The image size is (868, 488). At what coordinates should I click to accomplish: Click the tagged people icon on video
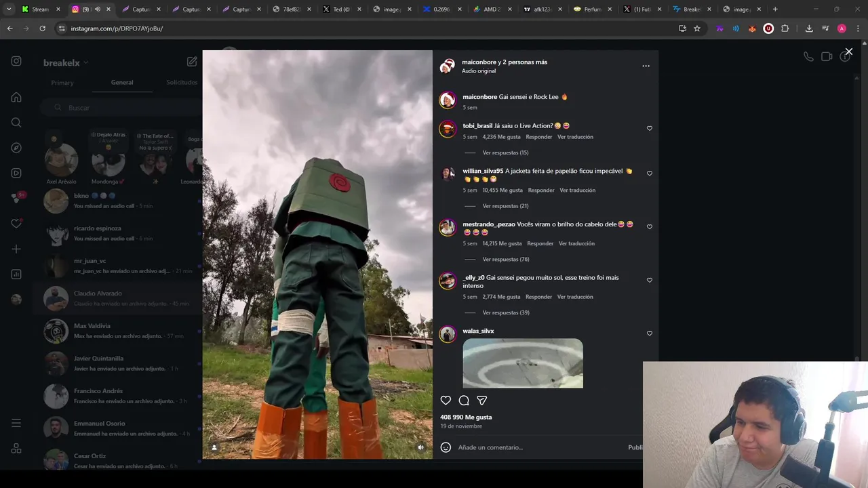tap(214, 447)
